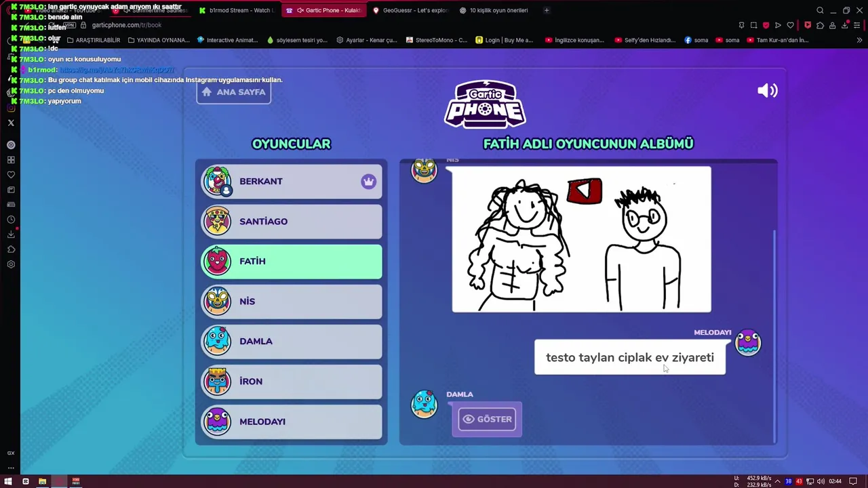Open the YAYINDA OYNANA... bookmarks folder
The height and width of the screenshot is (488, 868).
click(x=159, y=40)
